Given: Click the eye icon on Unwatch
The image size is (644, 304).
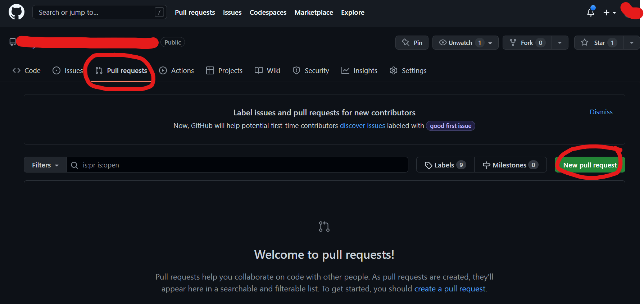Looking at the screenshot, I should pos(443,42).
